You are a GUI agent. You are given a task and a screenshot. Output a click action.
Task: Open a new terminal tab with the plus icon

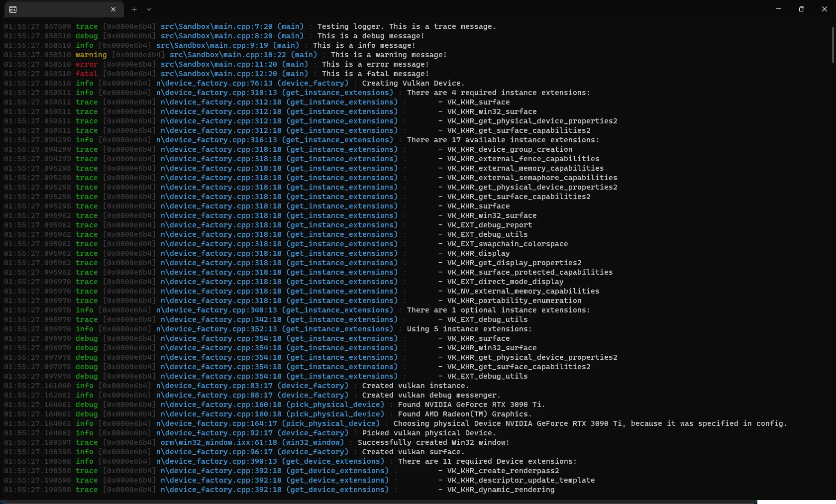[x=133, y=9]
